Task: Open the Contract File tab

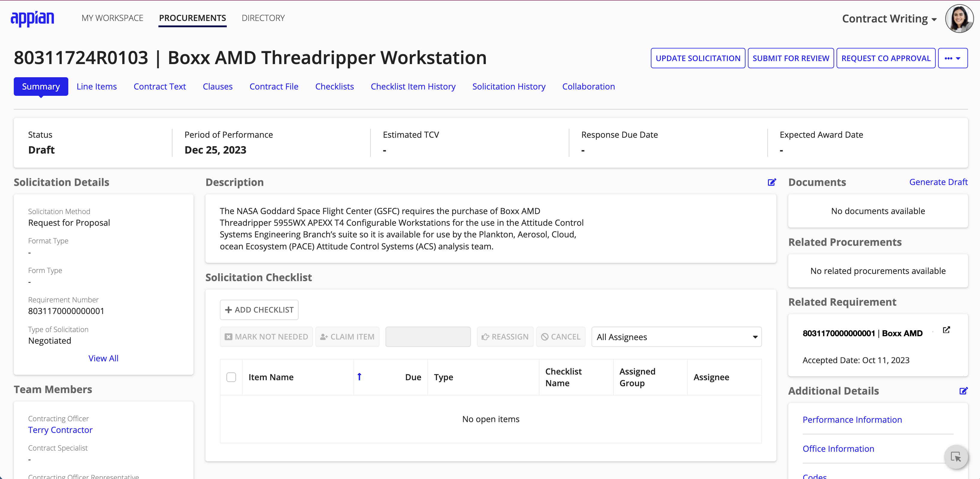Action: coord(274,87)
